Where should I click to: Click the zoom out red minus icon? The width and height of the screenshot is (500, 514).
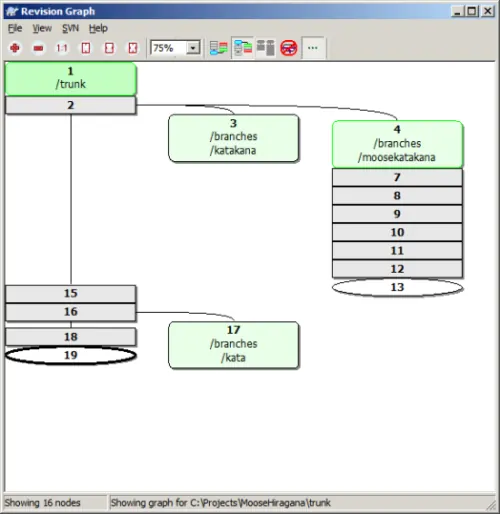pyautogui.click(x=38, y=48)
